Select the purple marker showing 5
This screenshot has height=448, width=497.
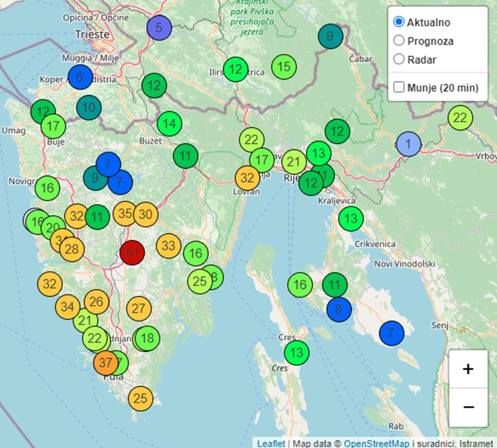click(159, 27)
